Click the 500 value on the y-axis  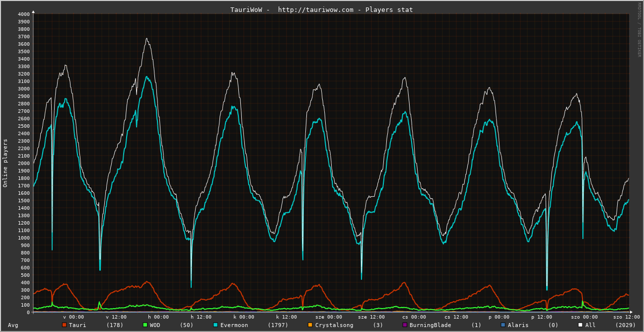pyautogui.click(x=25, y=275)
